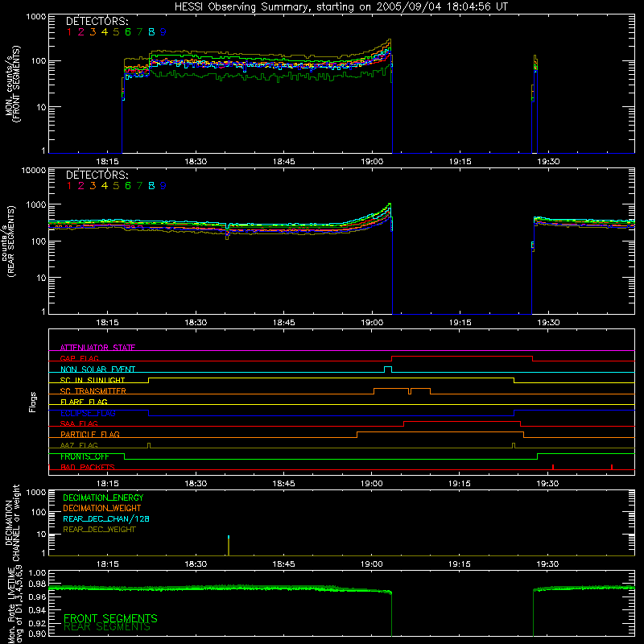Click olive detector 5 in front segments legend
This screenshot has width=644, height=644.
[116, 32]
